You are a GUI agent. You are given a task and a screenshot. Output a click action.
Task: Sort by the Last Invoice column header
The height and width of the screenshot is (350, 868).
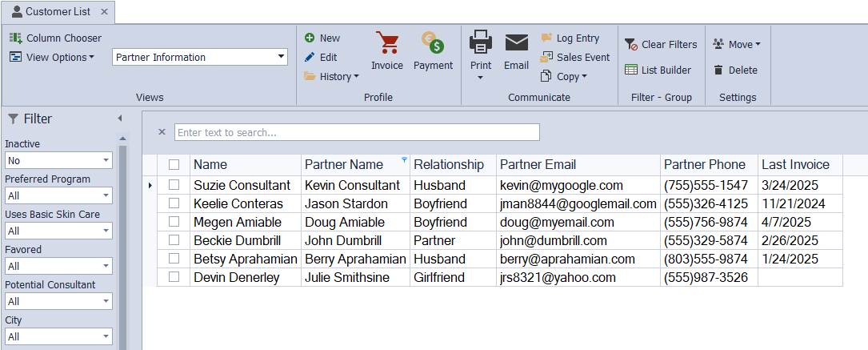point(795,164)
